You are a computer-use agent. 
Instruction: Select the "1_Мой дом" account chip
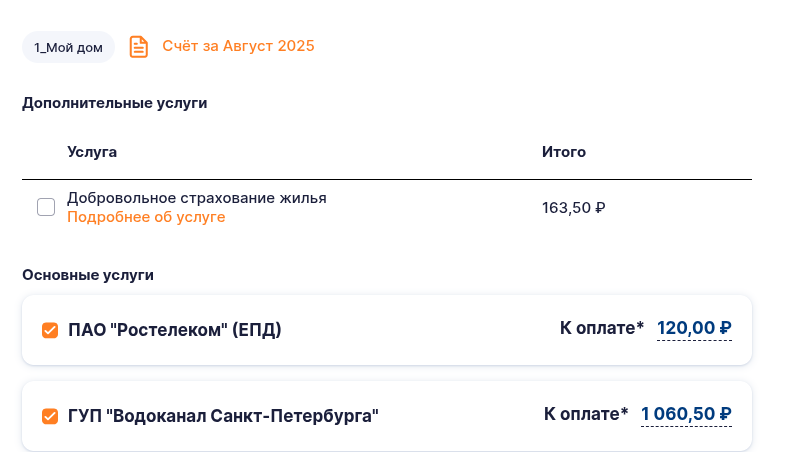(69, 47)
